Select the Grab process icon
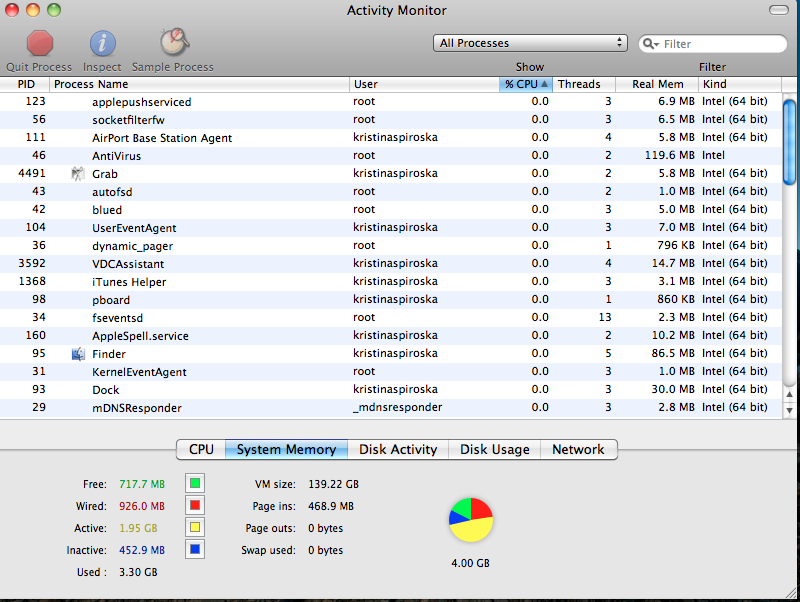This screenshot has height=602, width=800. (x=78, y=174)
